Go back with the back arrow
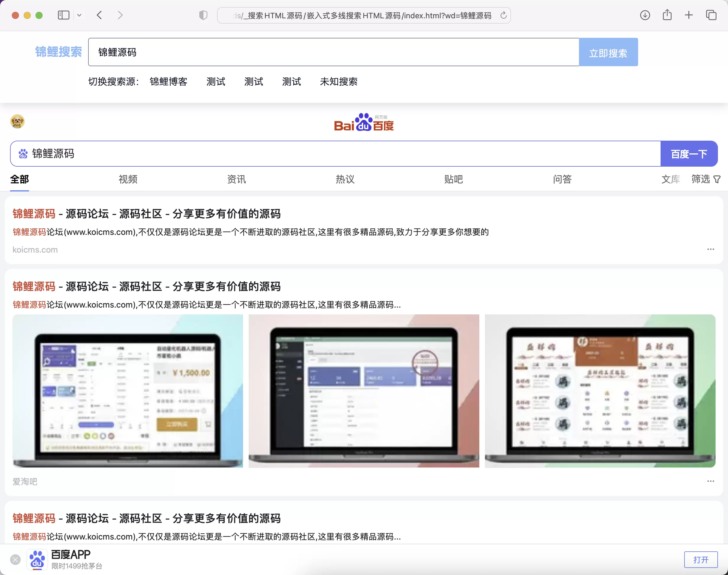 click(99, 15)
